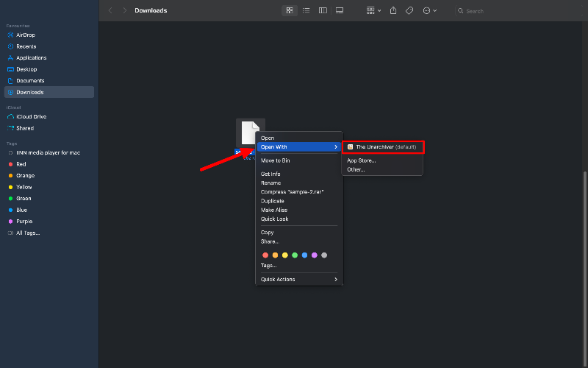This screenshot has width=588, height=368.
Task: Choose Compress "sample-2.rar"
Action: [x=299, y=192]
